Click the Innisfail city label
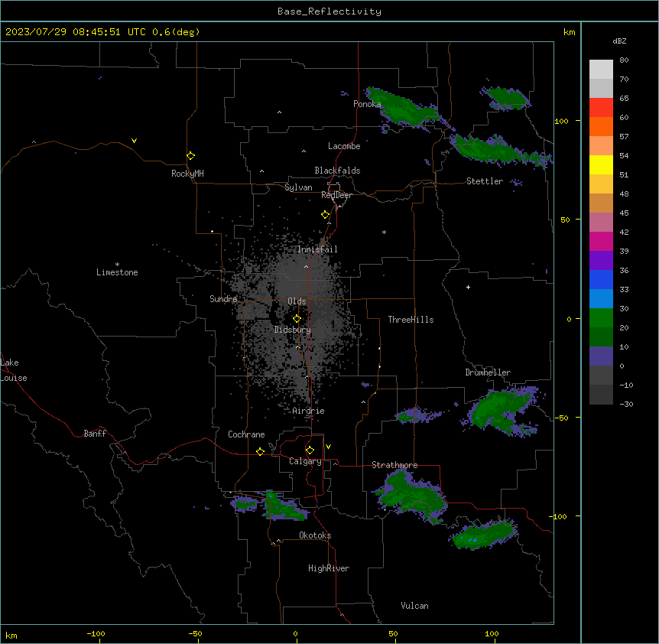 (317, 249)
